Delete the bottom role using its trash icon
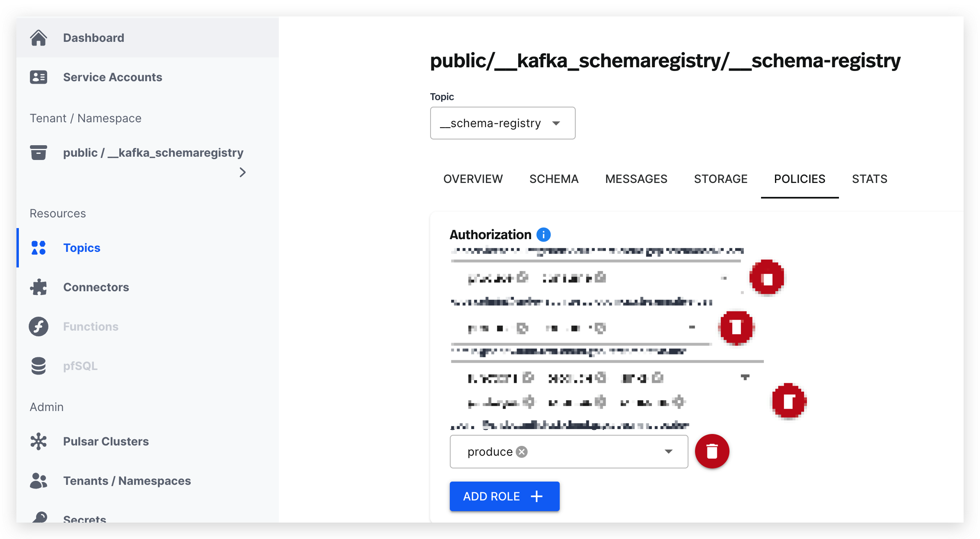Viewport: 980px width, 539px height. point(712,451)
